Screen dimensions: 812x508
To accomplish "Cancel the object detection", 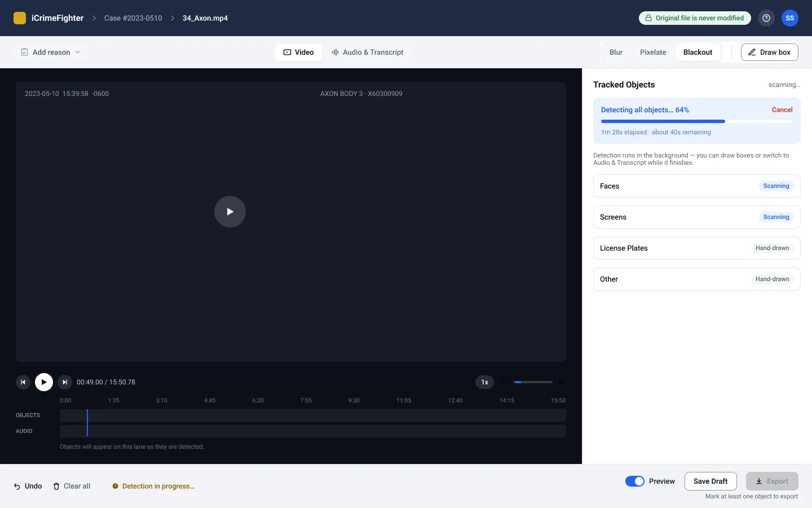I will (782, 110).
